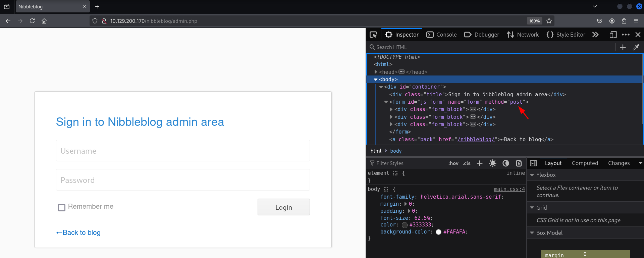Click the eyedropper color grab icon

(x=636, y=47)
